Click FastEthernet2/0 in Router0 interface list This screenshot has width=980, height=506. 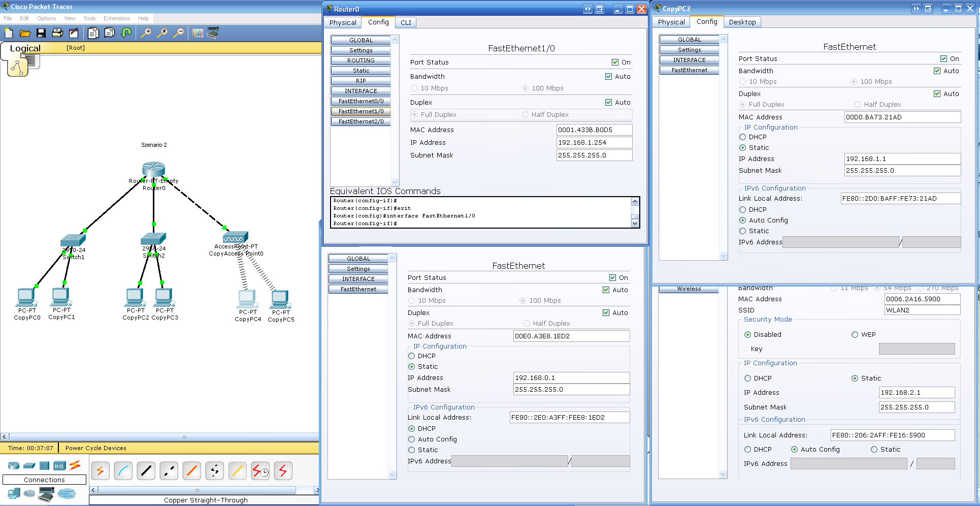(x=361, y=121)
